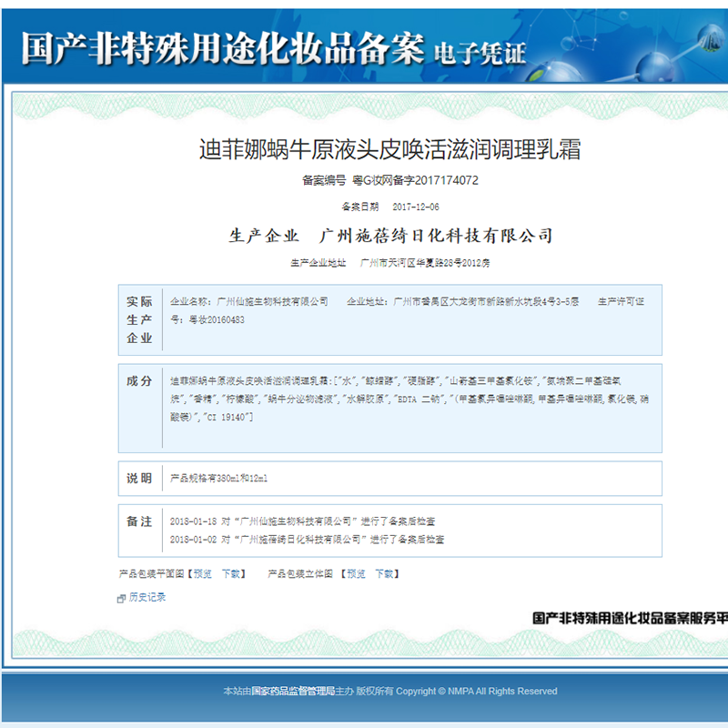
Task: Download the 产品包装立体图 via 下载
Action: click(x=384, y=574)
